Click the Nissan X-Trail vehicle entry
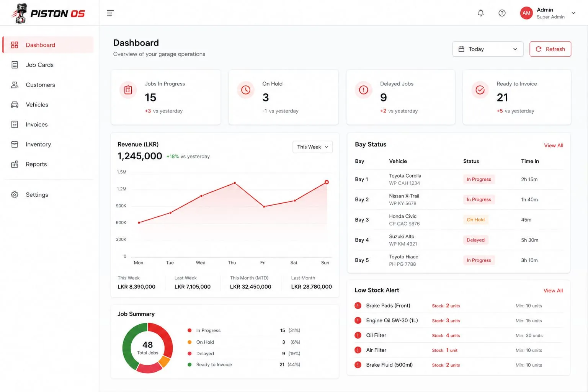 [404, 199]
